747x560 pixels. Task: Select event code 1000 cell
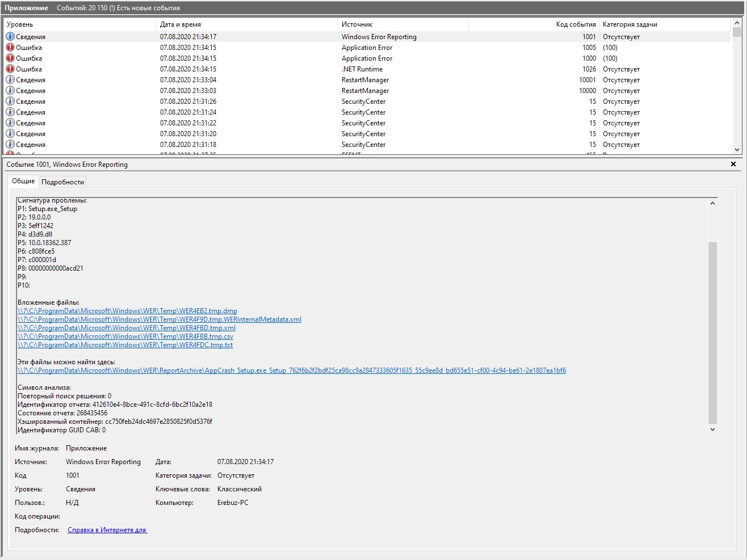coord(589,58)
